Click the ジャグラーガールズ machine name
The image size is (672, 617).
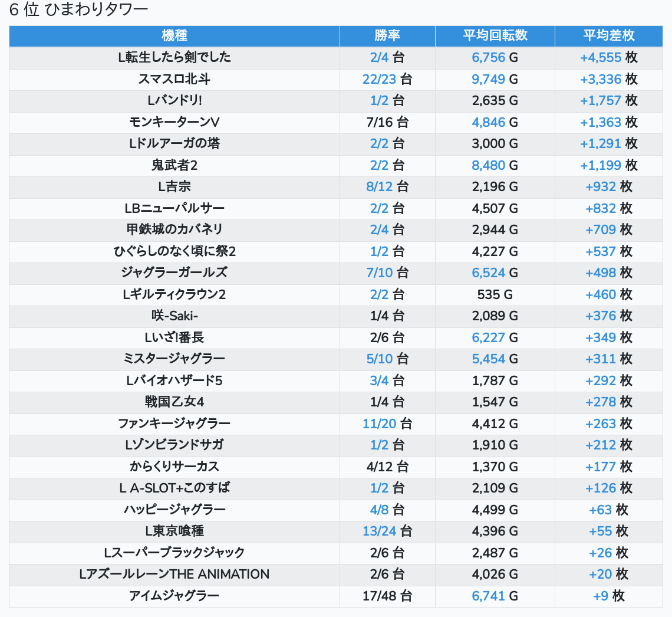tap(174, 273)
